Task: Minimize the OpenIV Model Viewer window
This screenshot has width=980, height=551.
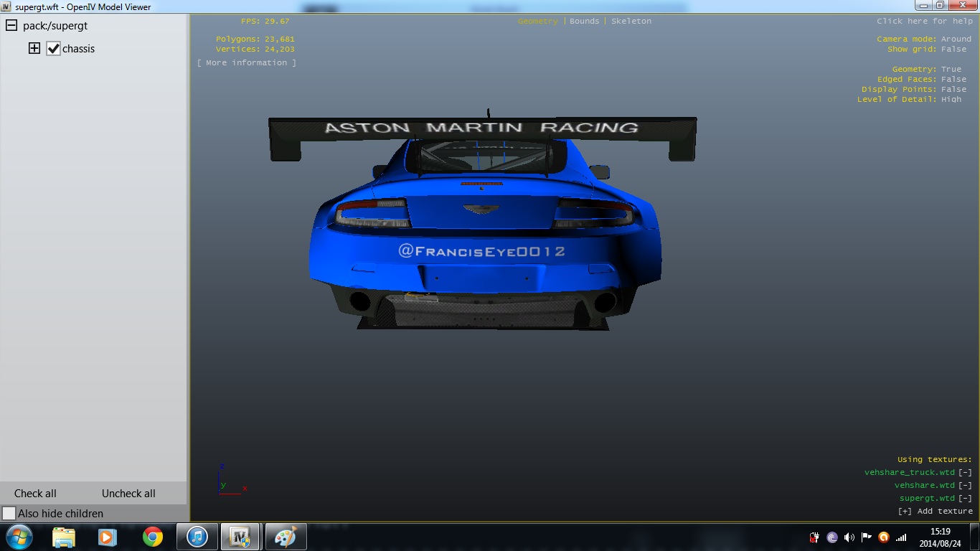Action: 923,5
